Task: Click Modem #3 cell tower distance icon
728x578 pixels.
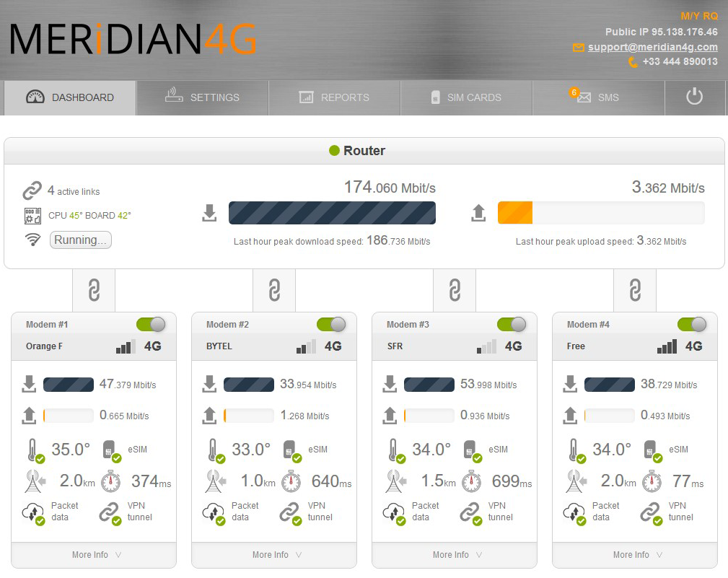Action: (x=395, y=481)
